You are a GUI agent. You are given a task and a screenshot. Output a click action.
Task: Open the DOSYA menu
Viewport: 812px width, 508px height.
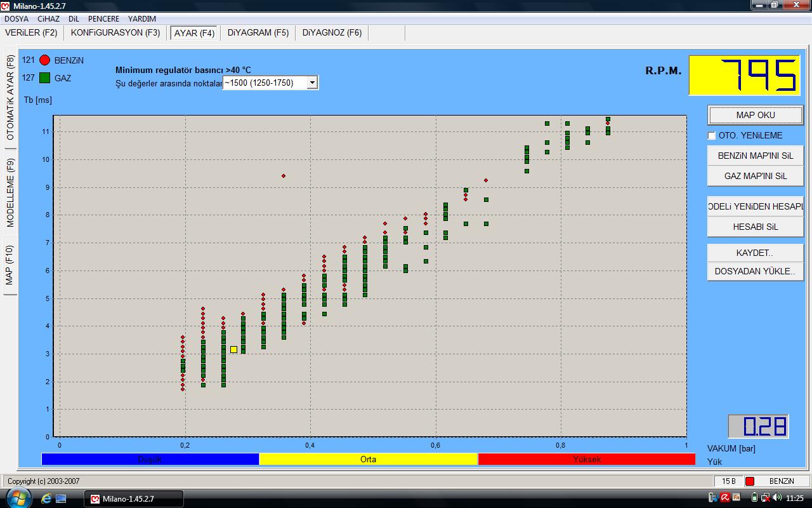tap(16, 19)
